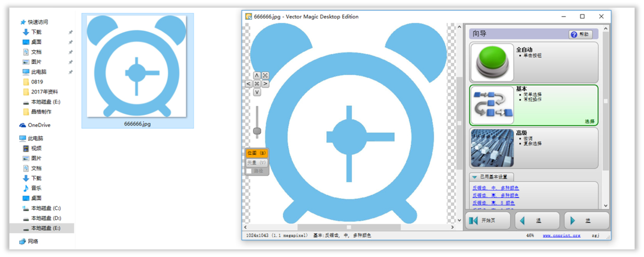Click the pan down arrow button
Image resolution: width=644 pixels, height=257 pixels.
[x=257, y=92]
